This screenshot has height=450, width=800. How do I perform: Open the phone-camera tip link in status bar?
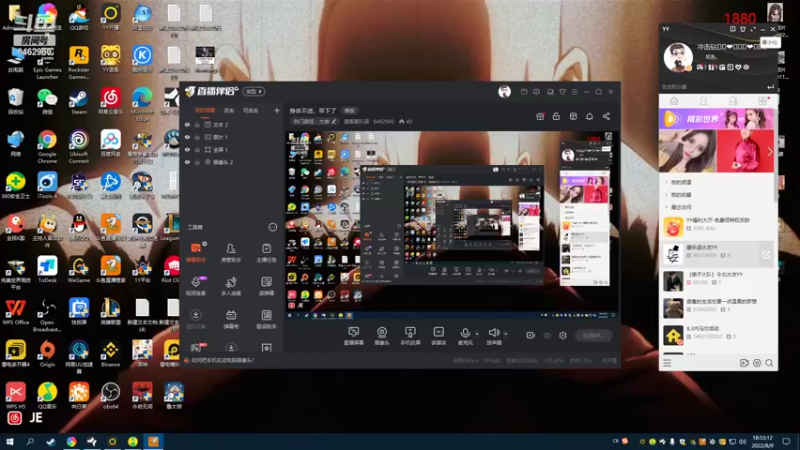222,360
